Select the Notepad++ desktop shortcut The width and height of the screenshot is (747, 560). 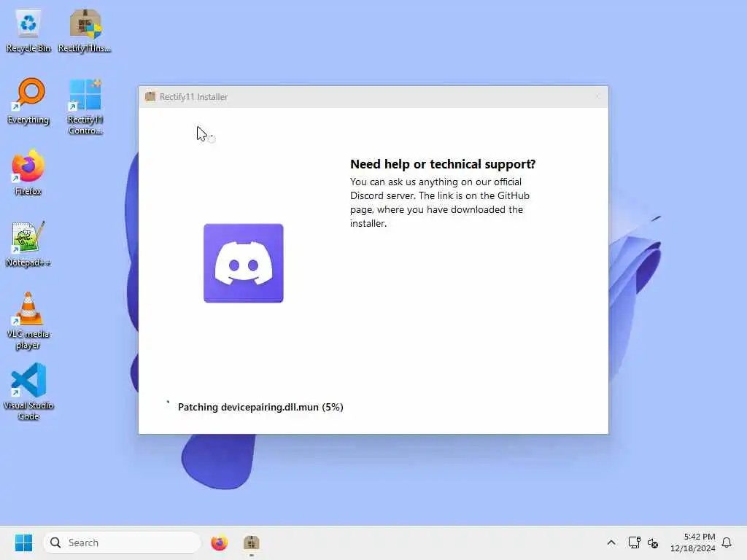[28, 244]
